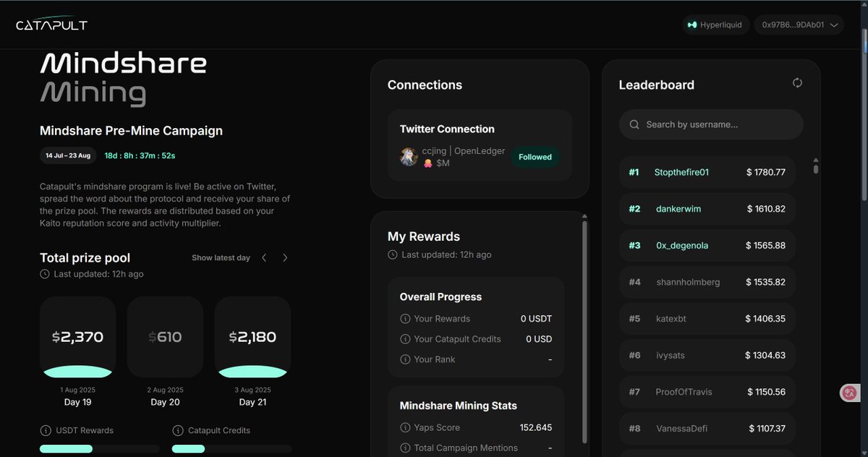Screen dimensions: 868x457
Task: Open the wallet address 0x97B6...9DAb01 dropdown
Action: coord(799,25)
